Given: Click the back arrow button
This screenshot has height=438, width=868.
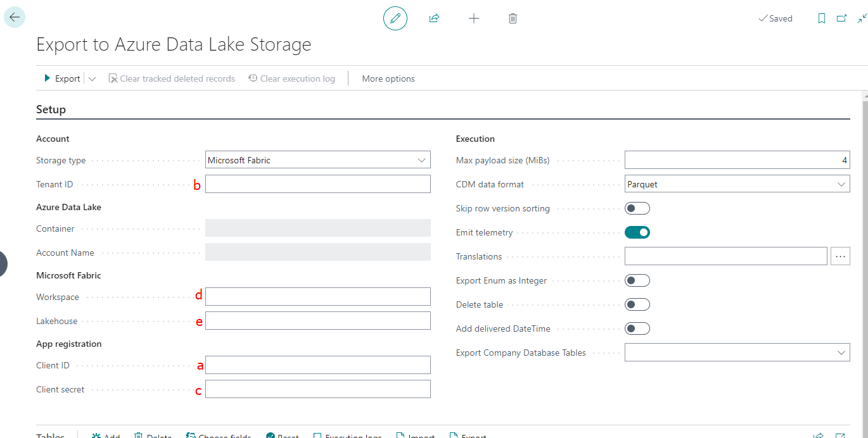Looking at the screenshot, I should pyautogui.click(x=15, y=17).
